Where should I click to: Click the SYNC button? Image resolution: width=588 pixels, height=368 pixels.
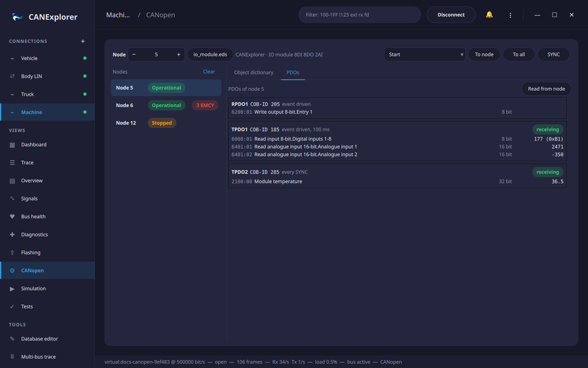click(x=554, y=54)
